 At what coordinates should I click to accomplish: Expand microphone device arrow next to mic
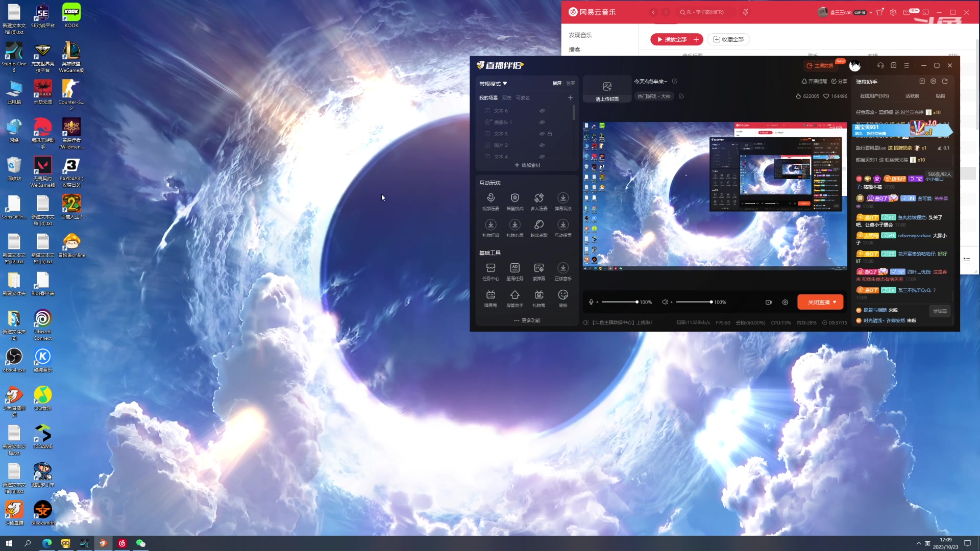coord(597,302)
